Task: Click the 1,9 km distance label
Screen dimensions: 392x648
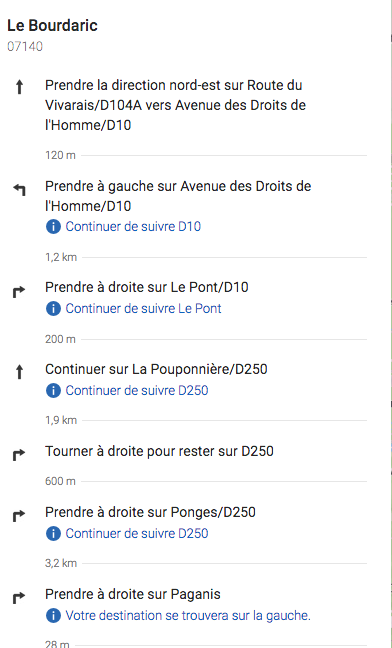Action: coord(61,420)
